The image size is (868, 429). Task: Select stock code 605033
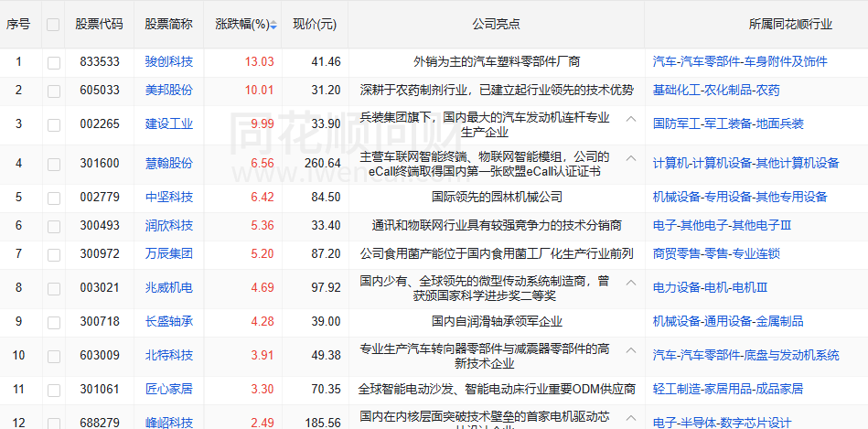(99, 91)
